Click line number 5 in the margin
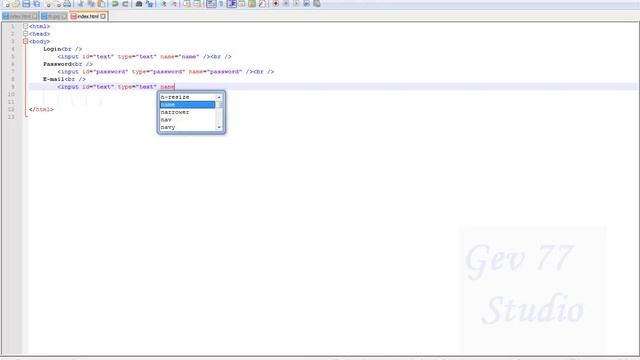 tap(13, 56)
